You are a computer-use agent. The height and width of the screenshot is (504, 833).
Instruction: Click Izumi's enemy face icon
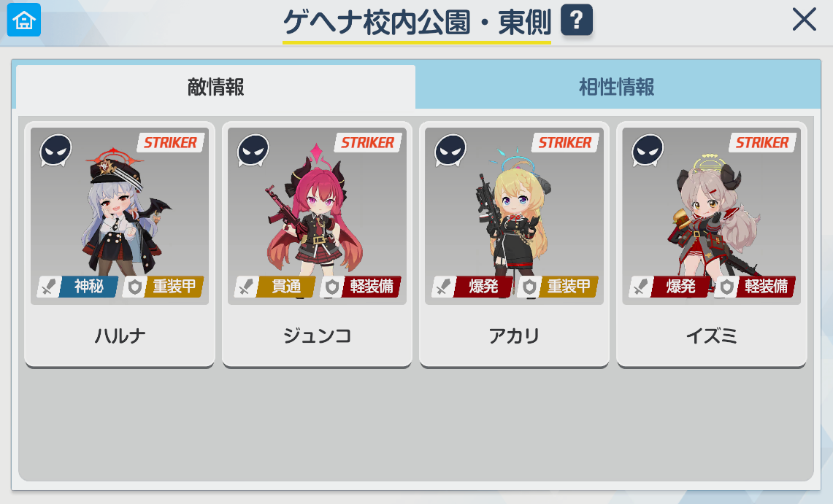pos(648,150)
